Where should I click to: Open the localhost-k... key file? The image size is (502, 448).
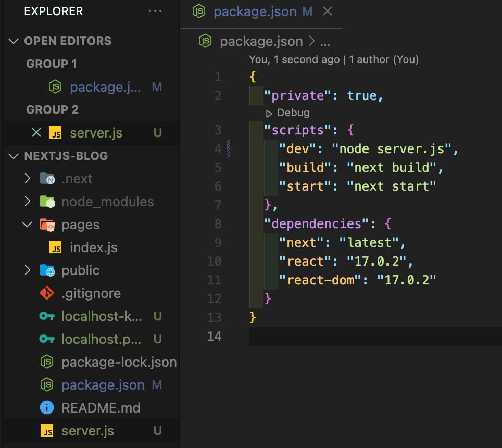point(102,316)
